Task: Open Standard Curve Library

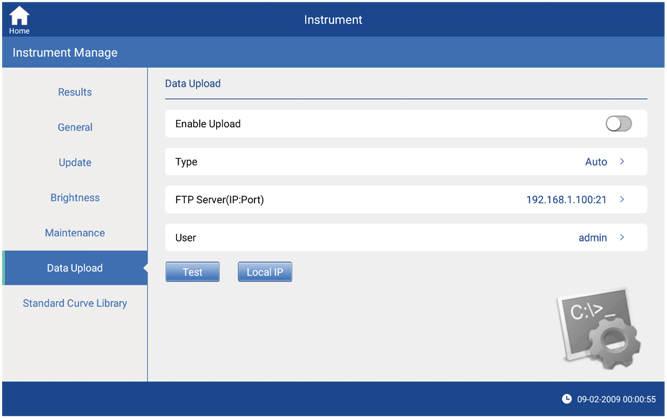Action: click(75, 303)
